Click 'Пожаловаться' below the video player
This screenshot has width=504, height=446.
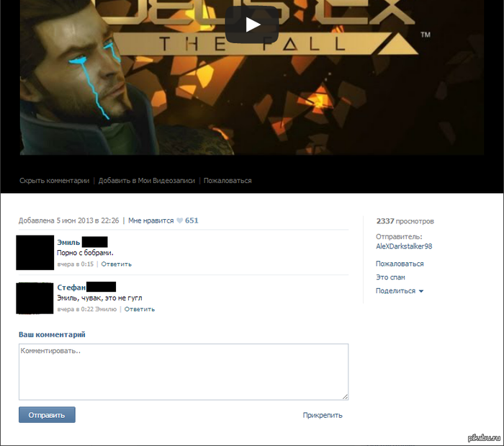pyautogui.click(x=228, y=181)
